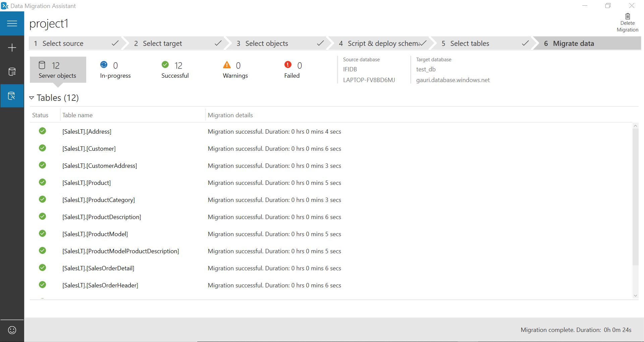Filter by Warnings objects

tap(235, 70)
